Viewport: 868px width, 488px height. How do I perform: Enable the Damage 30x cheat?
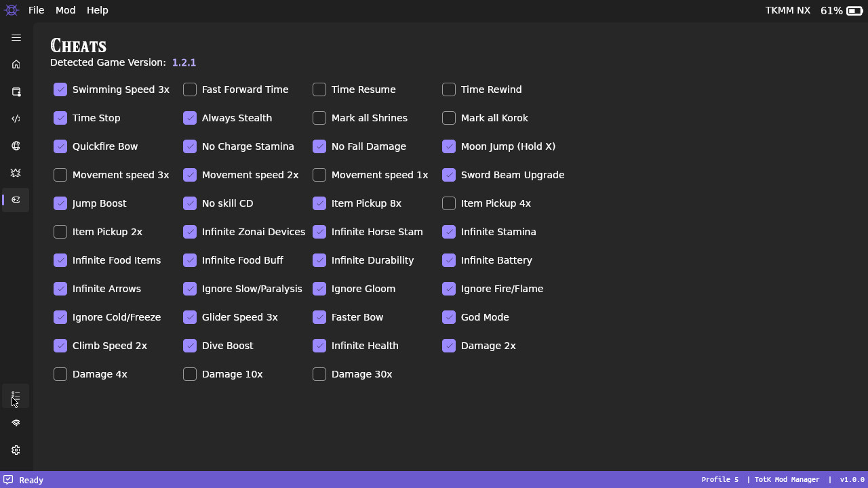pyautogui.click(x=319, y=374)
